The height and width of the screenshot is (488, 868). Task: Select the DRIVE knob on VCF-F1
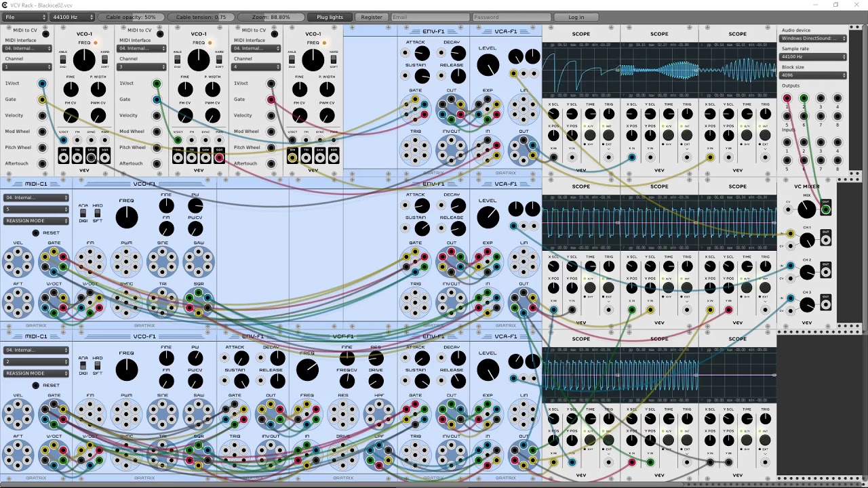click(376, 381)
